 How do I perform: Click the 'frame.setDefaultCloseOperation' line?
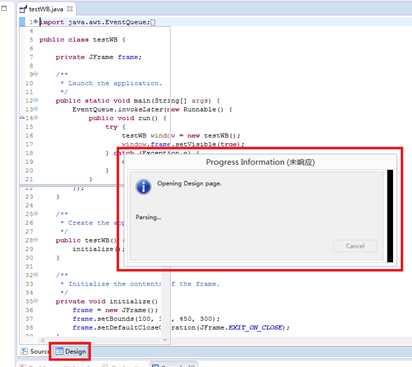coord(181,327)
